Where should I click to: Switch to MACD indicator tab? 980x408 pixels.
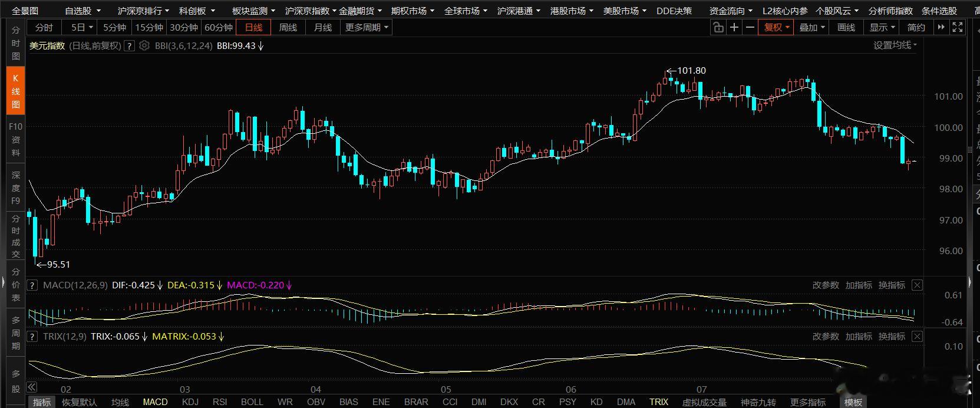pos(155,402)
